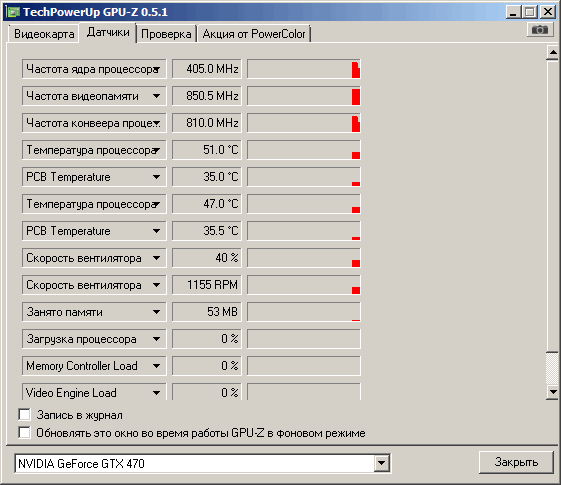Click the 850.5 MHz value field
Screen dimensions: 561x485
click(x=207, y=96)
